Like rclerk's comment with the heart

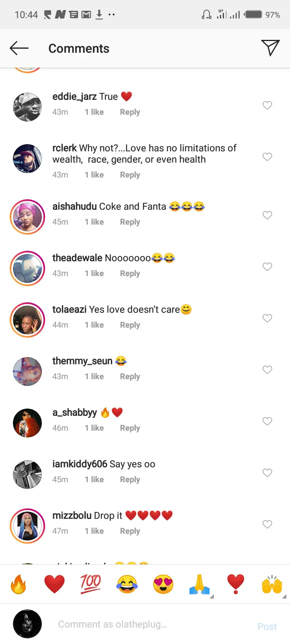coord(267,157)
